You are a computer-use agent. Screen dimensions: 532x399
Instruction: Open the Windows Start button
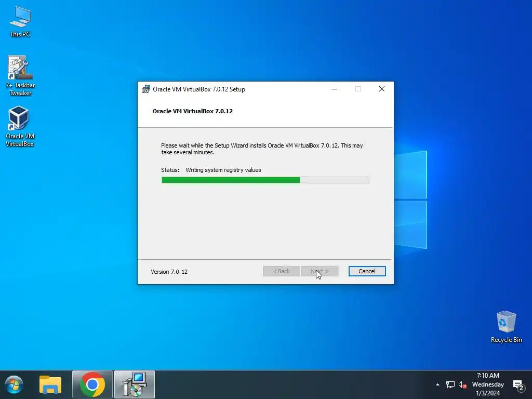(14, 385)
